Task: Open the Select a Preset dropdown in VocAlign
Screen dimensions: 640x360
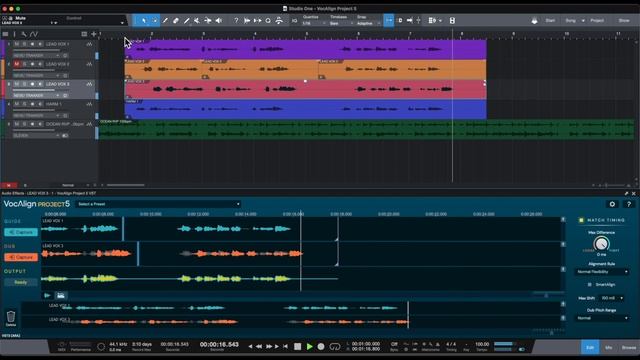Action: (158, 204)
